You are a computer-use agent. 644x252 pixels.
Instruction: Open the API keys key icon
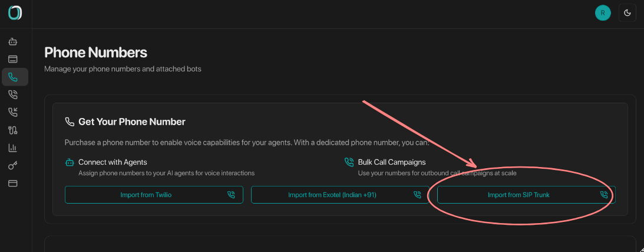[13, 166]
